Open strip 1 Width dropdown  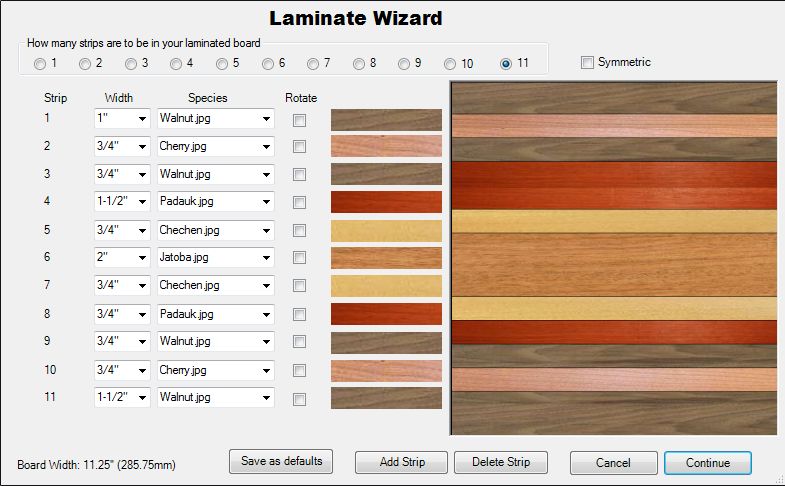click(x=141, y=119)
